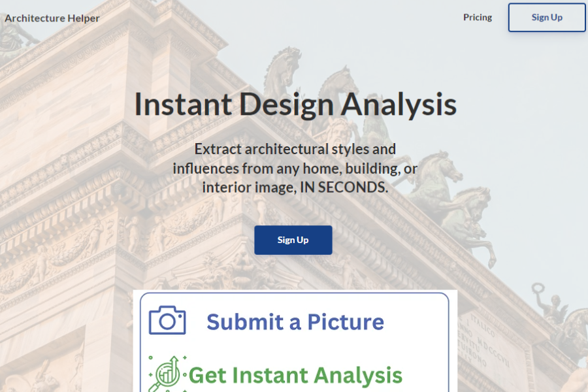Image resolution: width=588 pixels, height=392 pixels.
Task: Click the sparkle accents around the green icon
Action: [184, 357]
